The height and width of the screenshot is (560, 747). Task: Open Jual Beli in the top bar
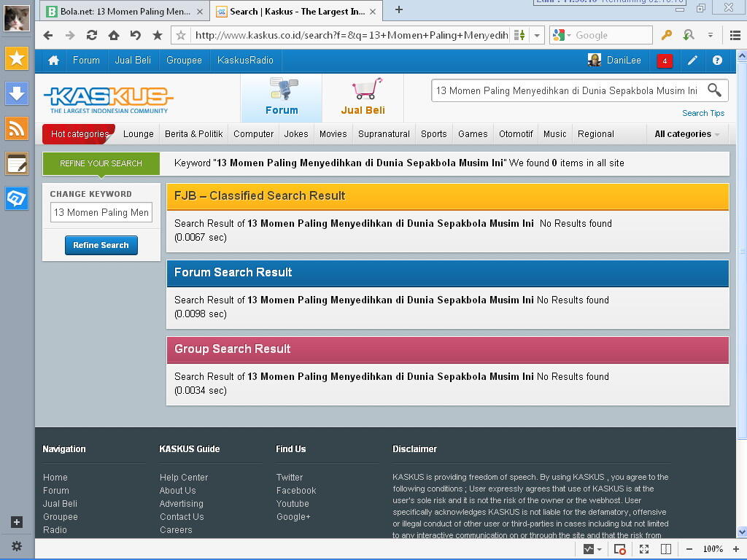pos(133,61)
